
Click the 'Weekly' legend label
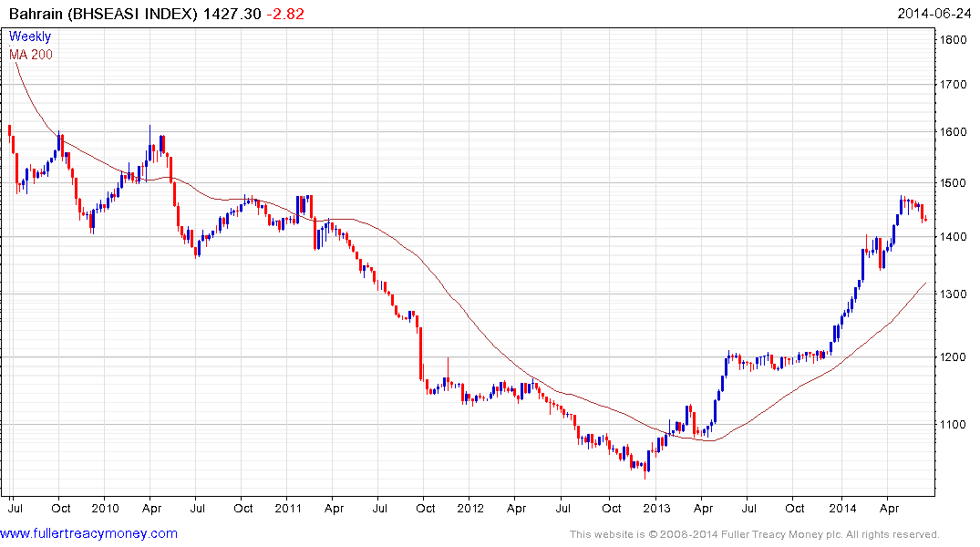[30, 36]
